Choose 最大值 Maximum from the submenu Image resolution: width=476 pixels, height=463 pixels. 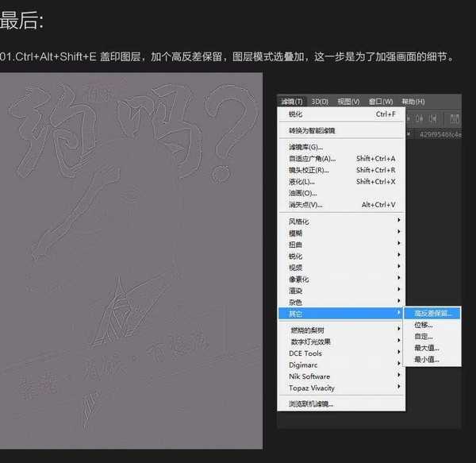point(426,348)
